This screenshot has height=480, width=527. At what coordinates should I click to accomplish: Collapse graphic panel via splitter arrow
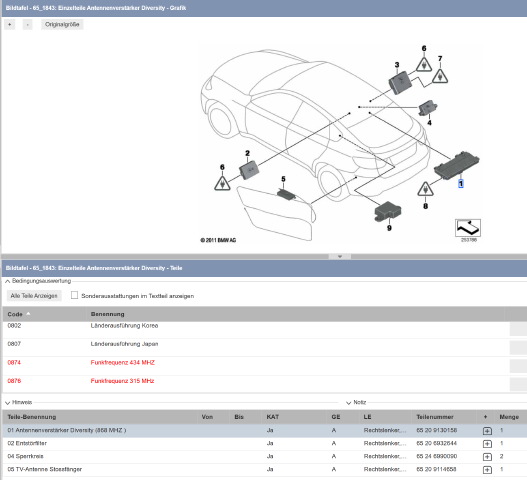point(340,256)
